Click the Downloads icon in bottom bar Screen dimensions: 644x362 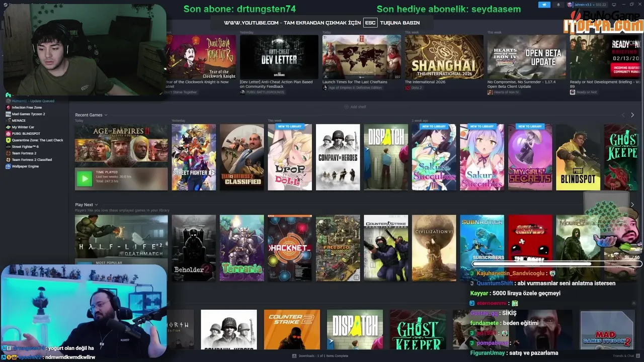click(294, 356)
